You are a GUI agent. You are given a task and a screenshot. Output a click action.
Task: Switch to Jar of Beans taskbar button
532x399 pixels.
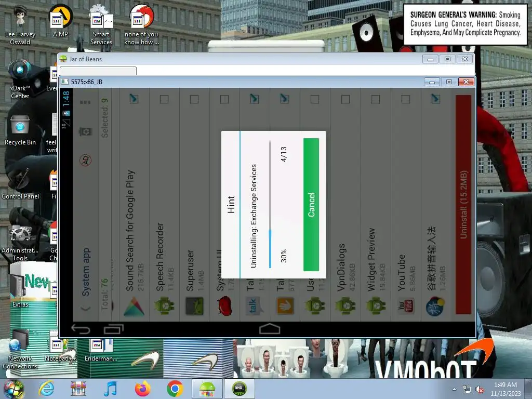[x=207, y=389]
